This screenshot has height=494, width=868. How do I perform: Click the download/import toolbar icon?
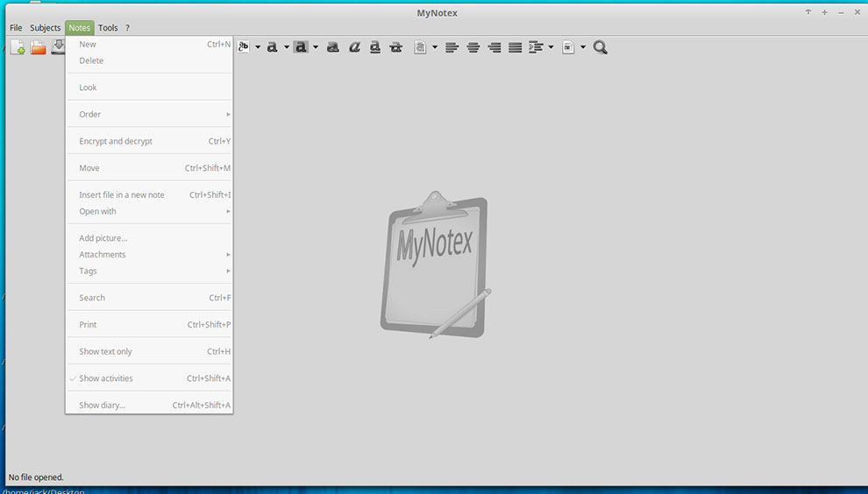(58, 47)
